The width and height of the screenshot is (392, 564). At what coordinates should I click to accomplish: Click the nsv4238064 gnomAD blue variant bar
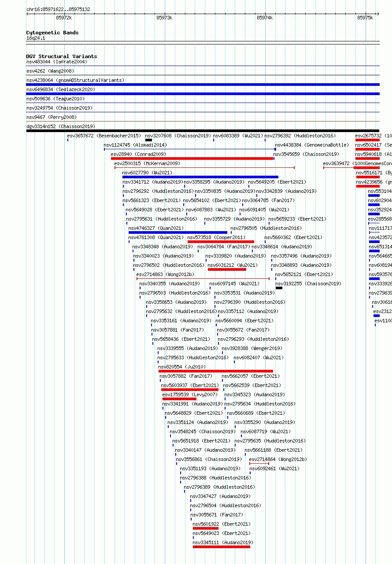coord(203,85)
